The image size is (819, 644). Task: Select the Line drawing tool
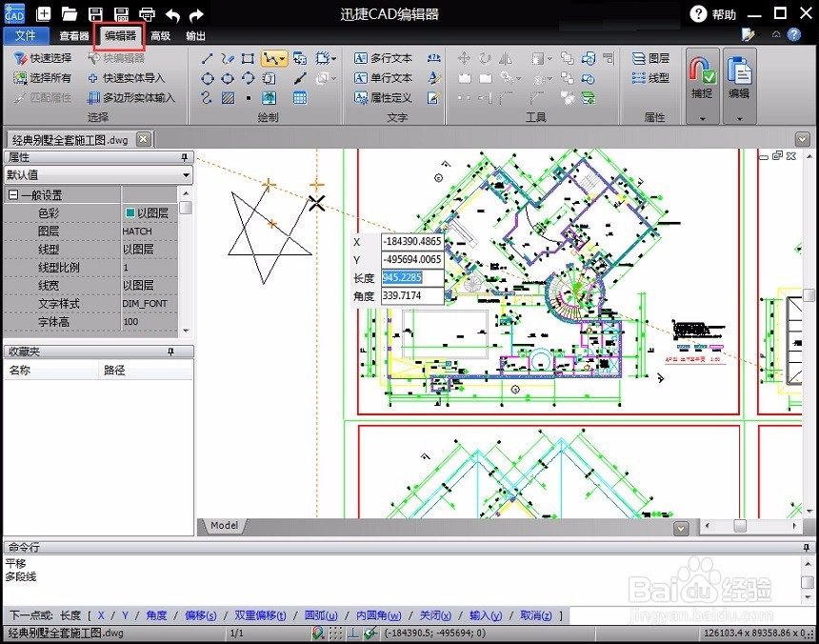pyautogui.click(x=207, y=58)
